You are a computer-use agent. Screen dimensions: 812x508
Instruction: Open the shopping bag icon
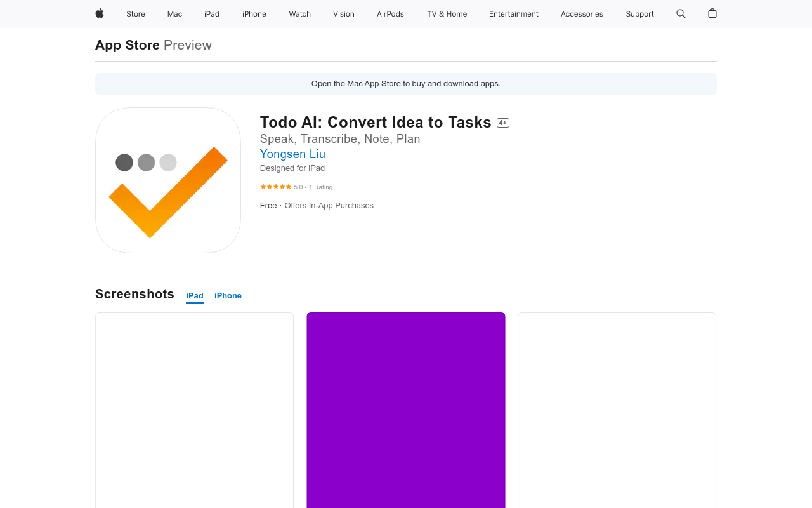pos(712,13)
